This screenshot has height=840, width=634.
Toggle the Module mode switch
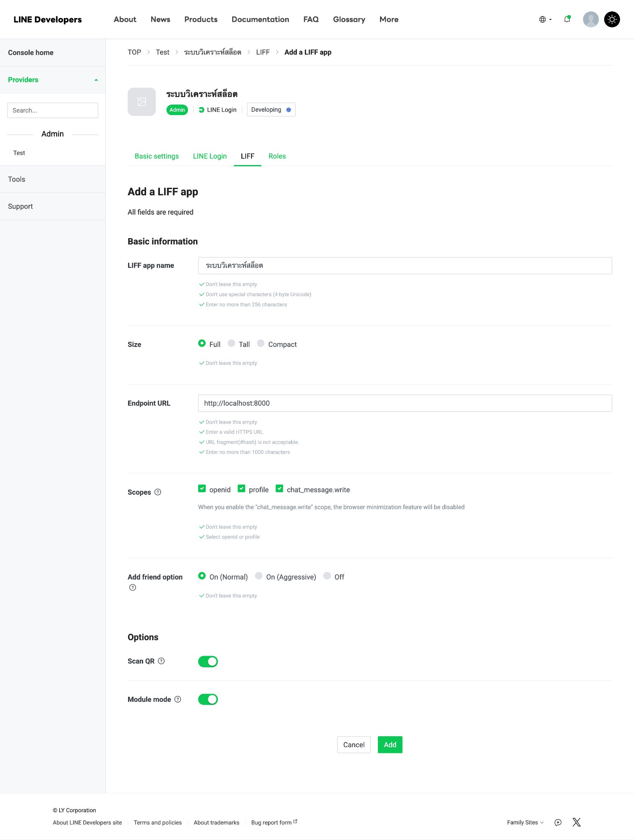coord(208,699)
